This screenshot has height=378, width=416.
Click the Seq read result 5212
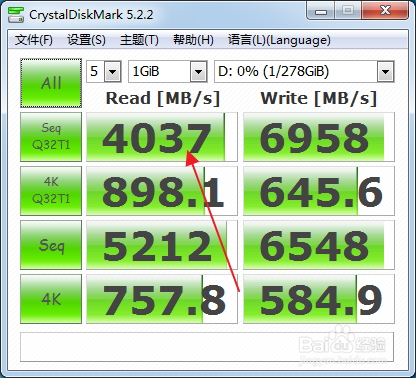(x=162, y=245)
